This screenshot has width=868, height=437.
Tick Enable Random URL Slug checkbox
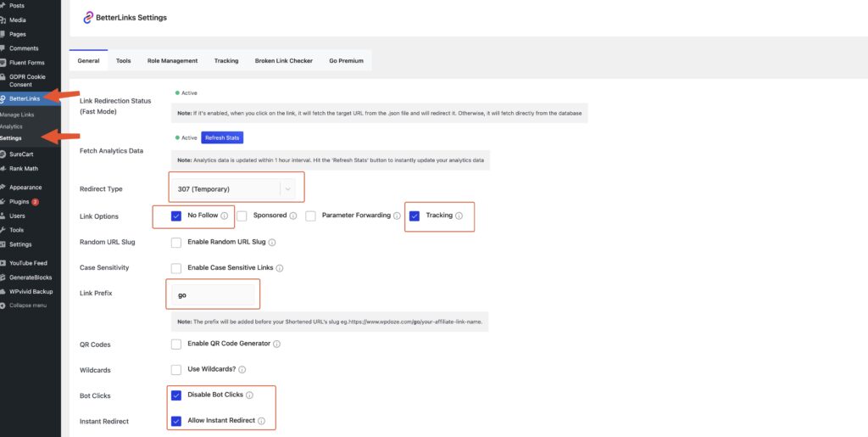[176, 243]
